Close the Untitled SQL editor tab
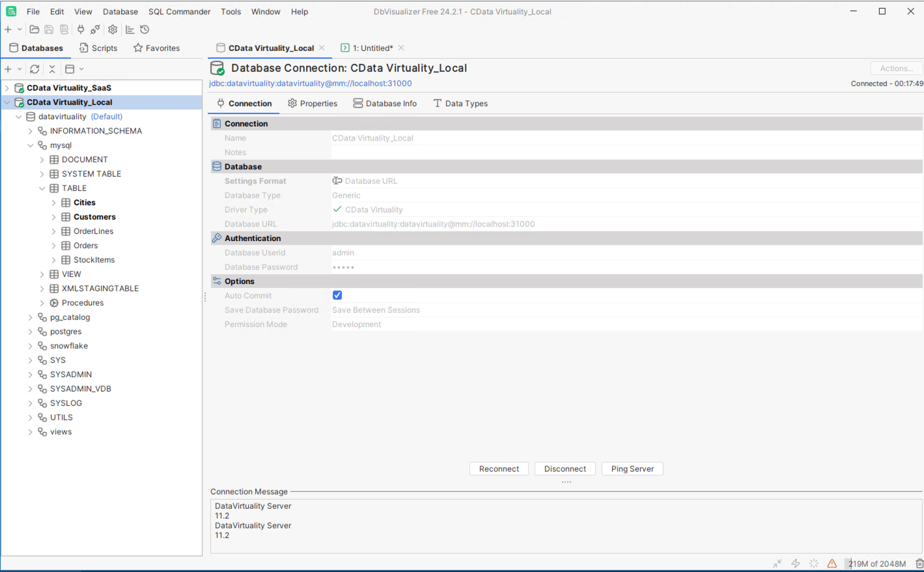924x572 pixels. pos(401,48)
